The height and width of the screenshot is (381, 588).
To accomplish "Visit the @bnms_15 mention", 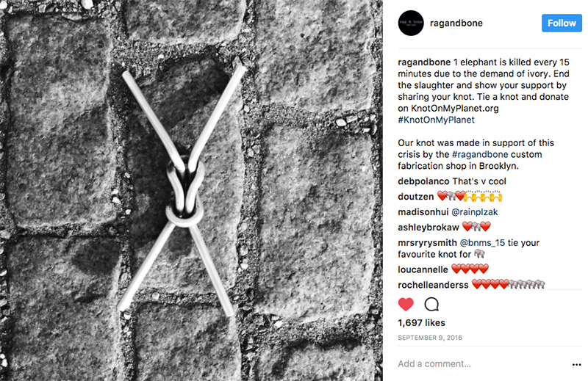I will (x=482, y=243).
